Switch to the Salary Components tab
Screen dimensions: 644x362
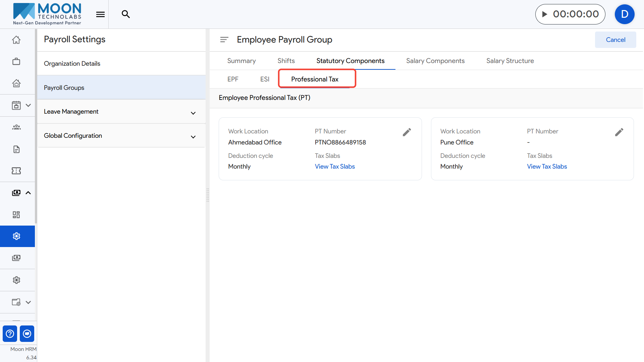[435, 61]
